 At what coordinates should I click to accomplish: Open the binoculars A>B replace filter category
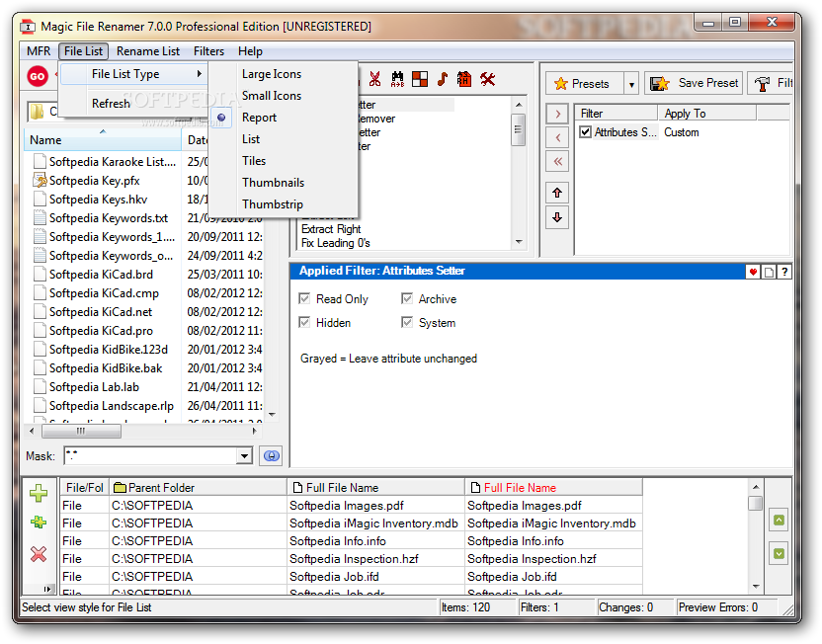pos(397,79)
